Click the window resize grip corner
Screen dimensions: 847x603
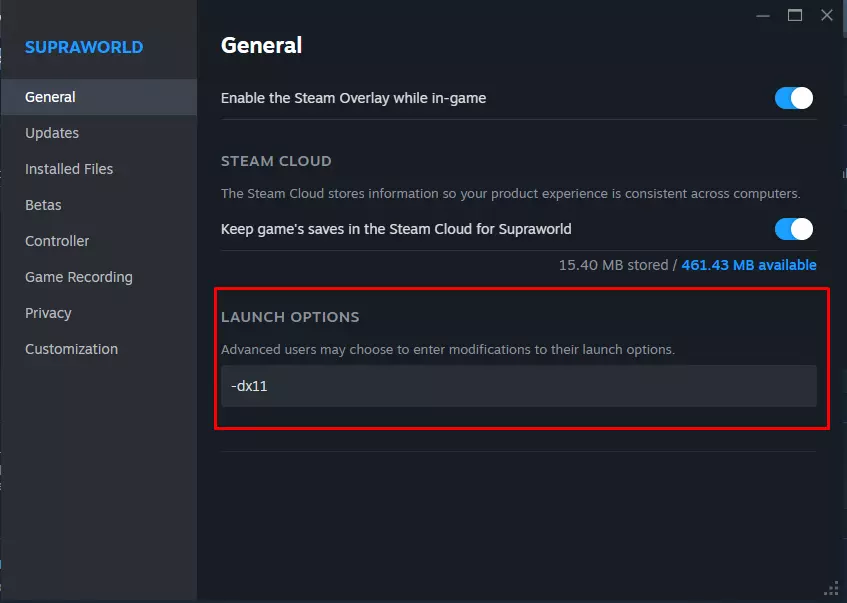pos(831,588)
